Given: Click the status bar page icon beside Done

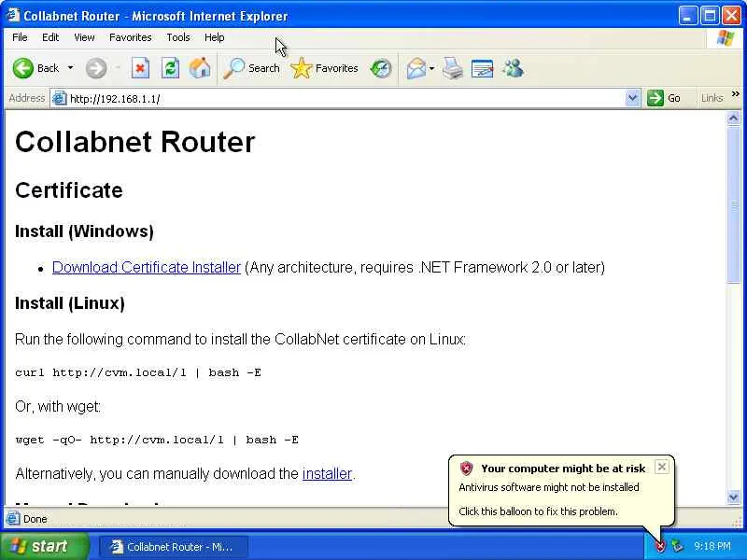Looking at the screenshot, I should pyautogui.click(x=13, y=518).
